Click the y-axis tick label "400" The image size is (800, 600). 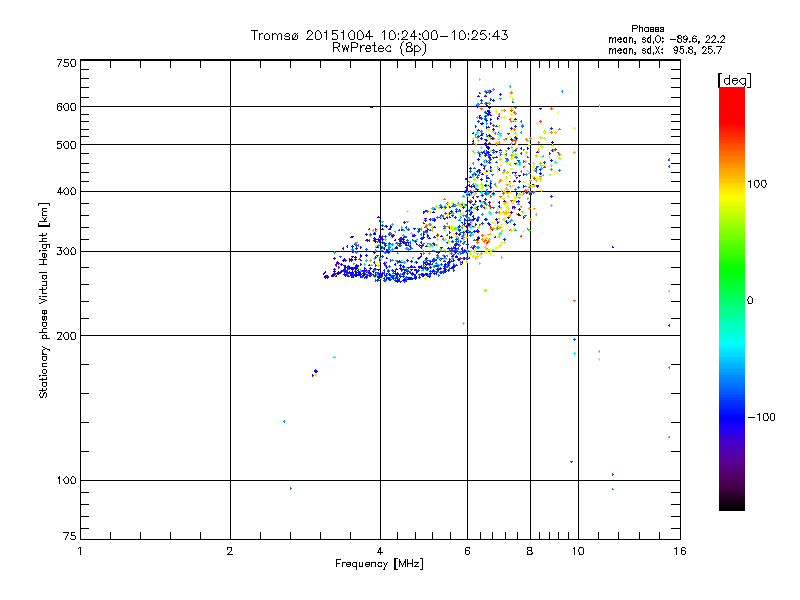(x=66, y=192)
